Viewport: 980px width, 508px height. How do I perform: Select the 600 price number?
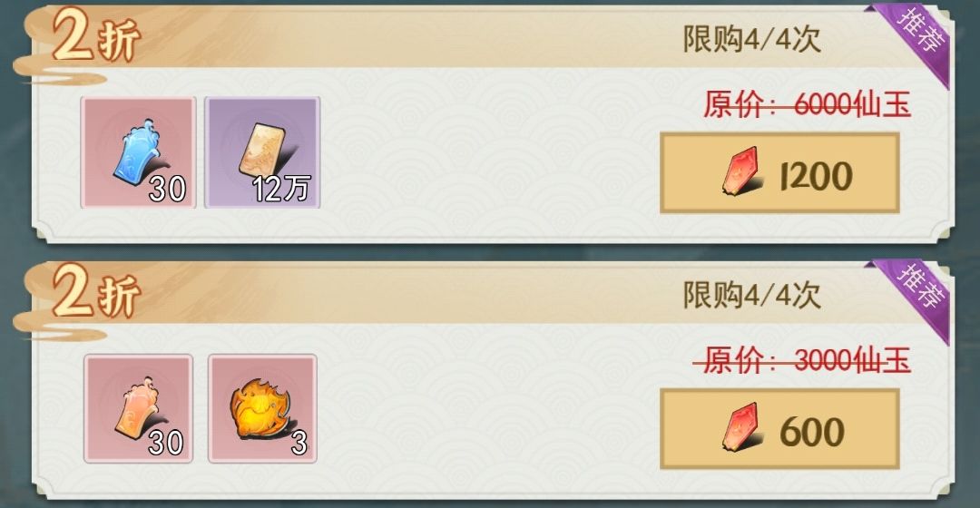(812, 433)
